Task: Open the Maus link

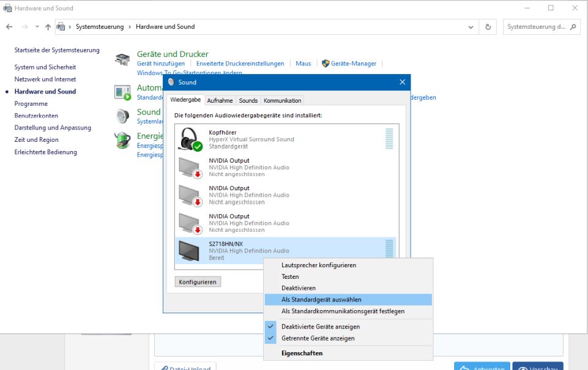Action: tap(303, 64)
